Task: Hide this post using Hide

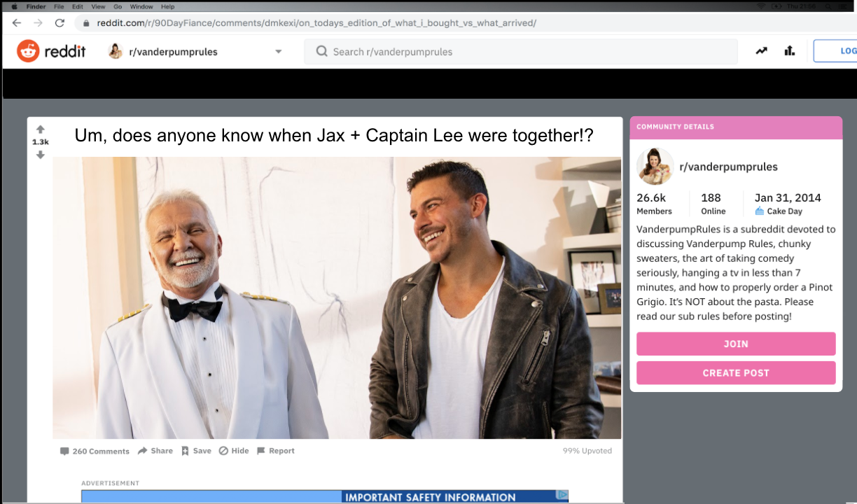Action: (234, 451)
